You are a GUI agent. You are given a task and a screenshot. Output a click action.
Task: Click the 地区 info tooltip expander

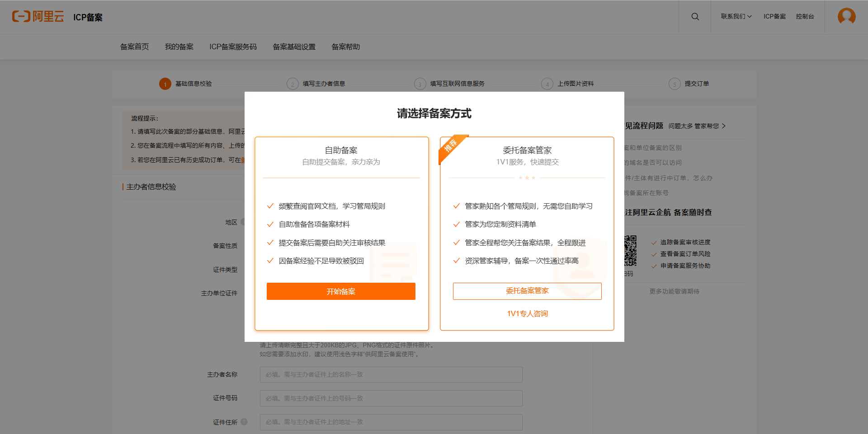coord(243,222)
